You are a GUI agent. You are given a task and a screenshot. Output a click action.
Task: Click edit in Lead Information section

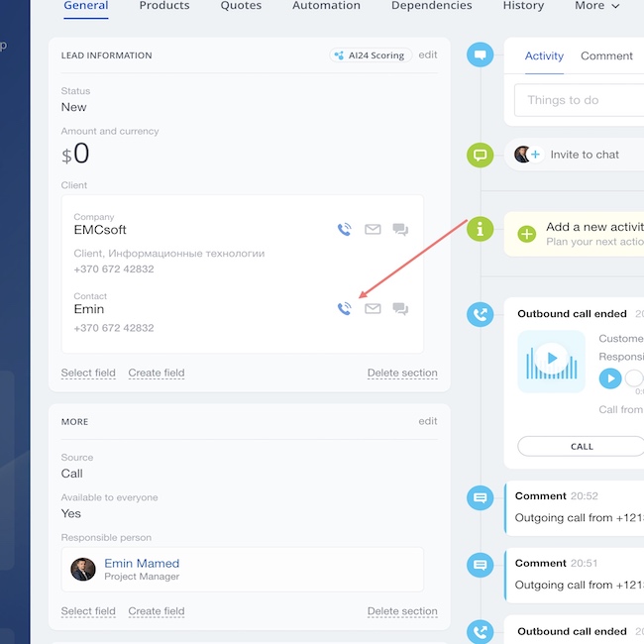tap(427, 55)
